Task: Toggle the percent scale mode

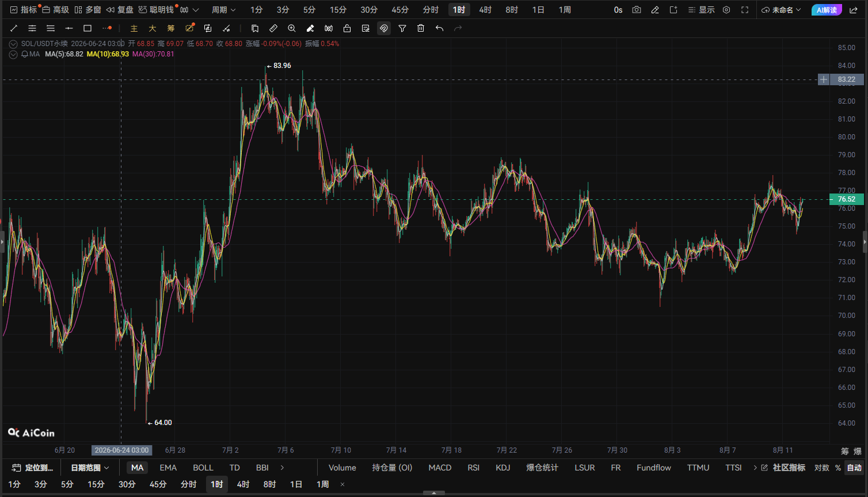Action: point(838,468)
